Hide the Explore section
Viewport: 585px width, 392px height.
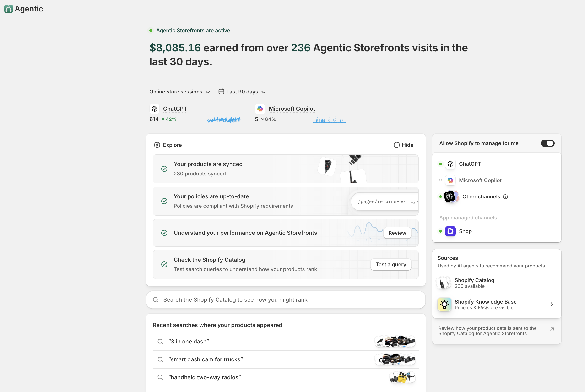pos(404,145)
